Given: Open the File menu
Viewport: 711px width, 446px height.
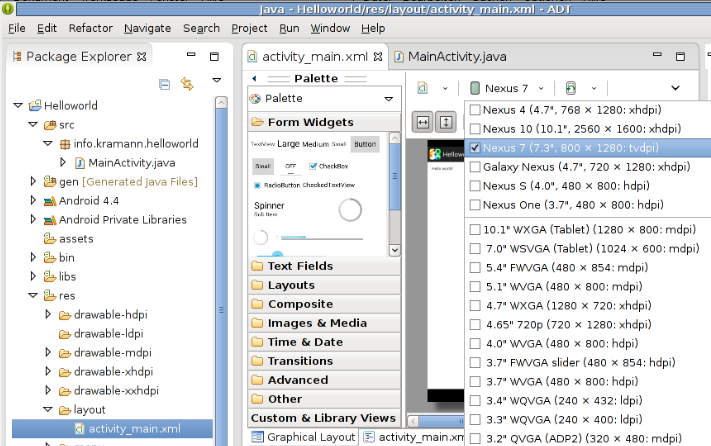Looking at the screenshot, I should [x=17, y=28].
